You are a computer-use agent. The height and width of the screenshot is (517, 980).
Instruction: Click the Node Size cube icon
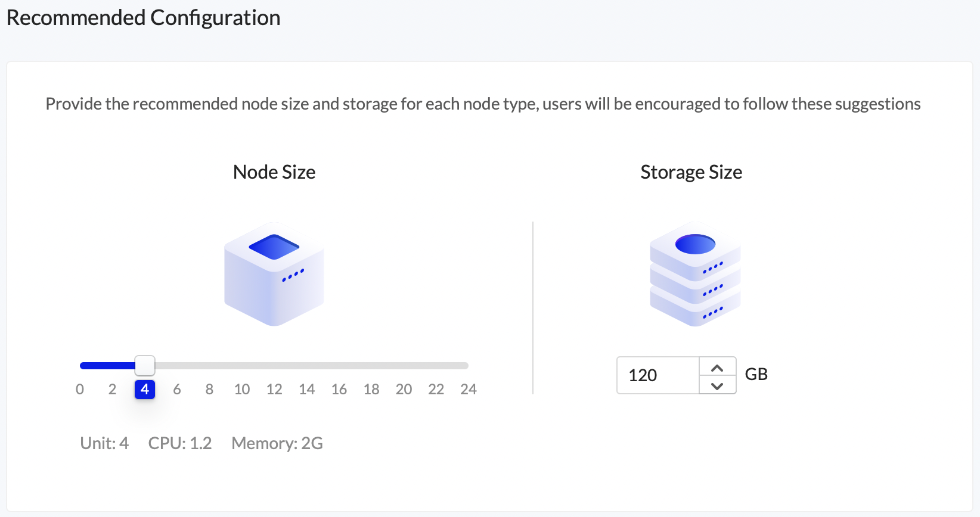click(274, 274)
